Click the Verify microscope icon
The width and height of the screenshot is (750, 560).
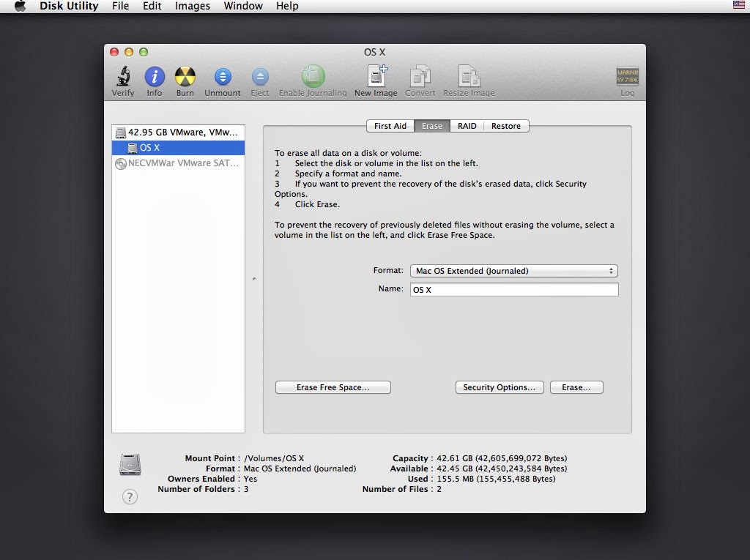pyautogui.click(x=123, y=77)
